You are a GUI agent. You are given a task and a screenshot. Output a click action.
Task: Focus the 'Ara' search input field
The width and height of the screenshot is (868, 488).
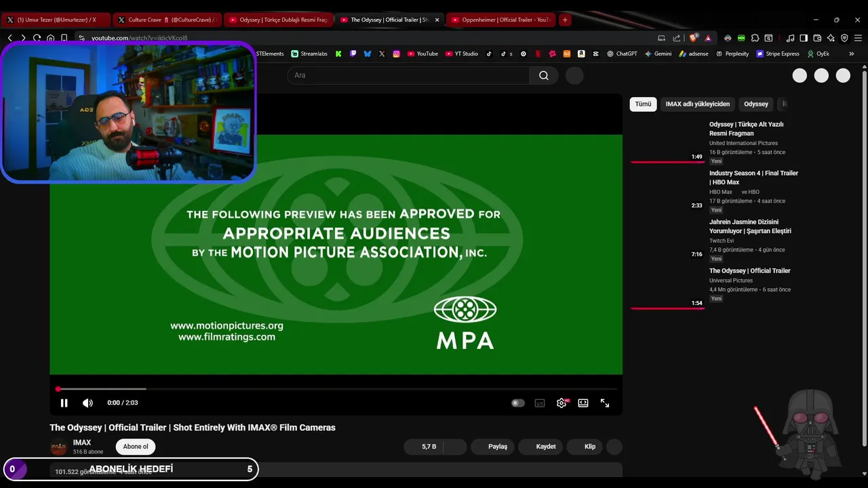(x=408, y=75)
